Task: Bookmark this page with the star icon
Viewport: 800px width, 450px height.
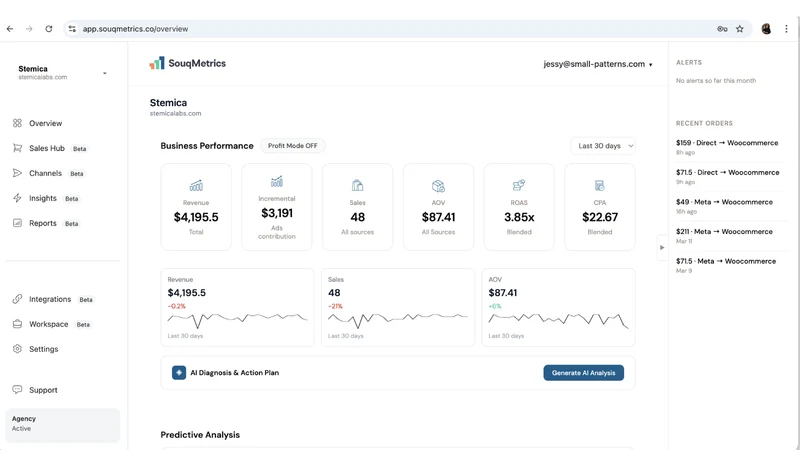Action: pyautogui.click(x=740, y=29)
